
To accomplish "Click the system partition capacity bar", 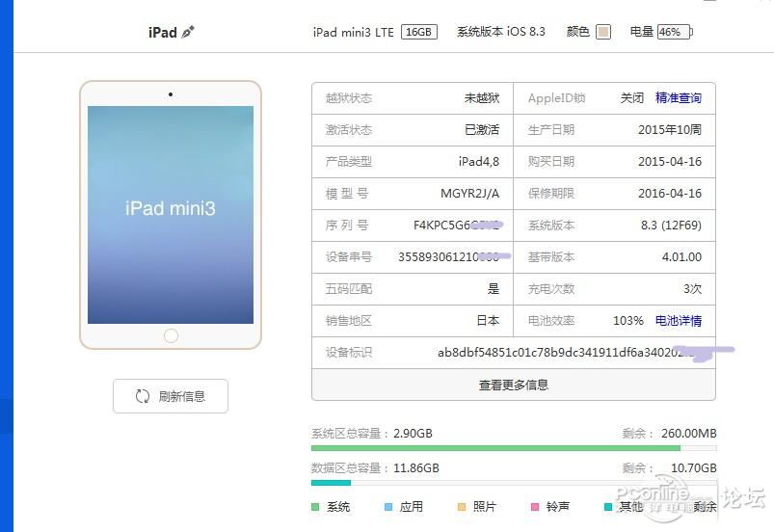I will (x=514, y=448).
